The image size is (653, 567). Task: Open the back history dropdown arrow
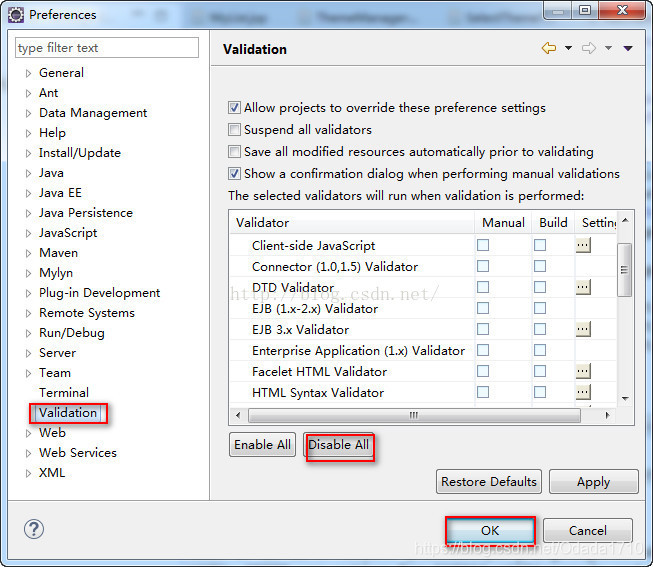coord(568,48)
